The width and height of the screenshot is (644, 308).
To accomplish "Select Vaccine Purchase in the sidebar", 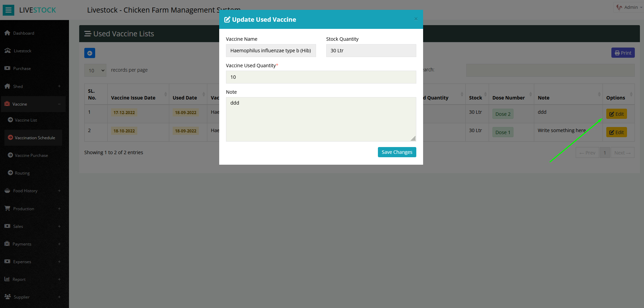I will (x=31, y=156).
